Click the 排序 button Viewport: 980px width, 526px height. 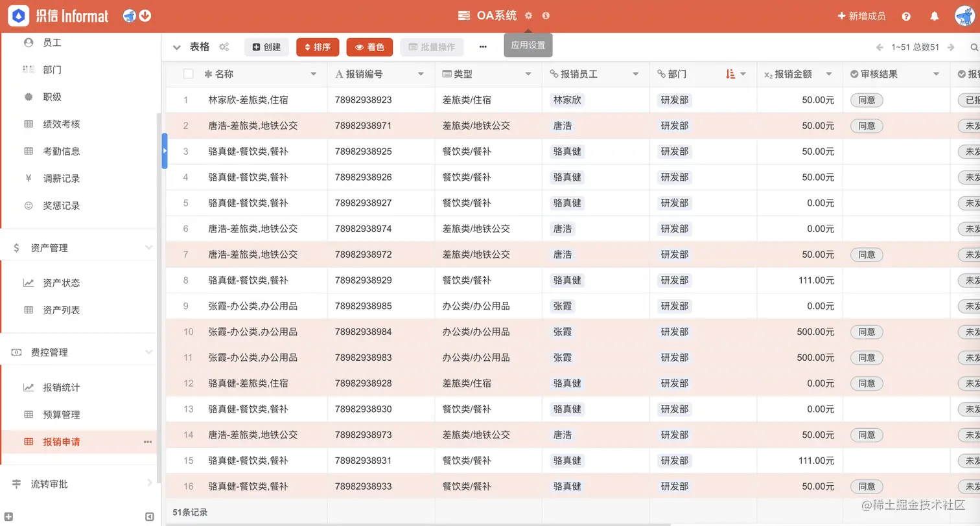(x=318, y=47)
